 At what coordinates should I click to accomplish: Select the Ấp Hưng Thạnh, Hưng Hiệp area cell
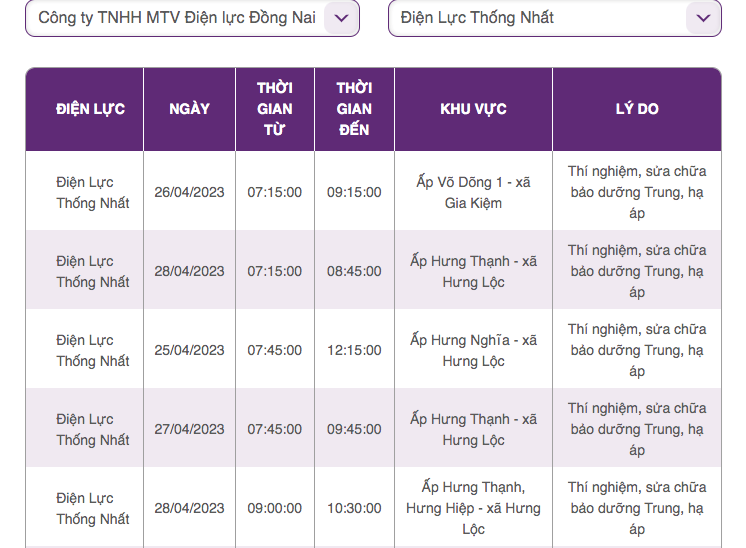click(x=473, y=508)
